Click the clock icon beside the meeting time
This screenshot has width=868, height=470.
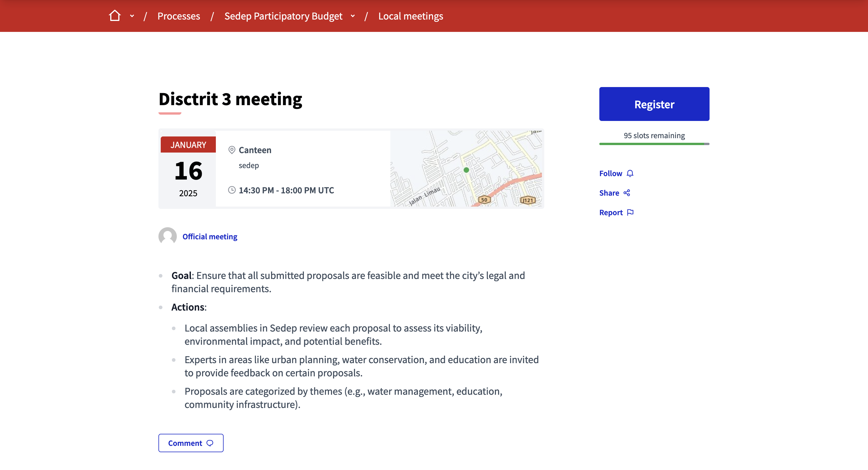[x=232, y=190]
